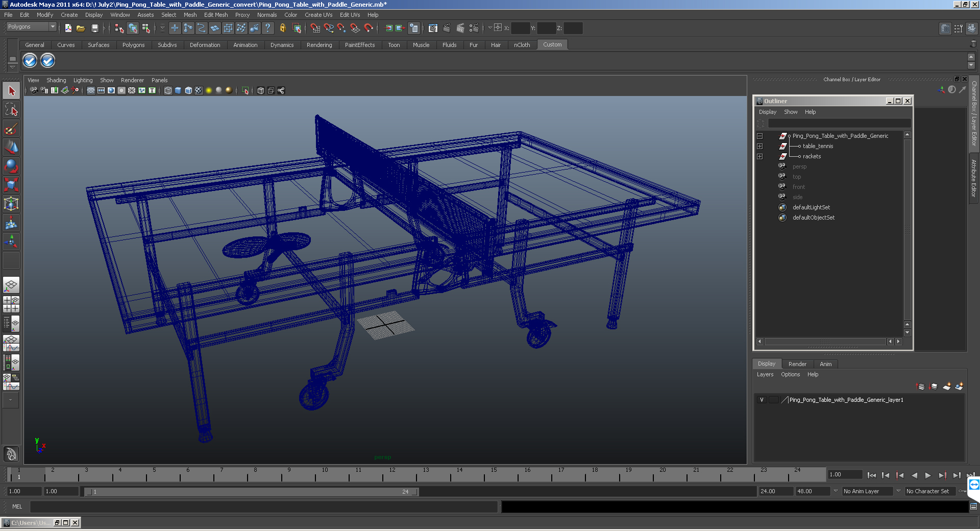Step to the previous key
Viewport: 980px width, 531px height.
(x=900, y=475)
